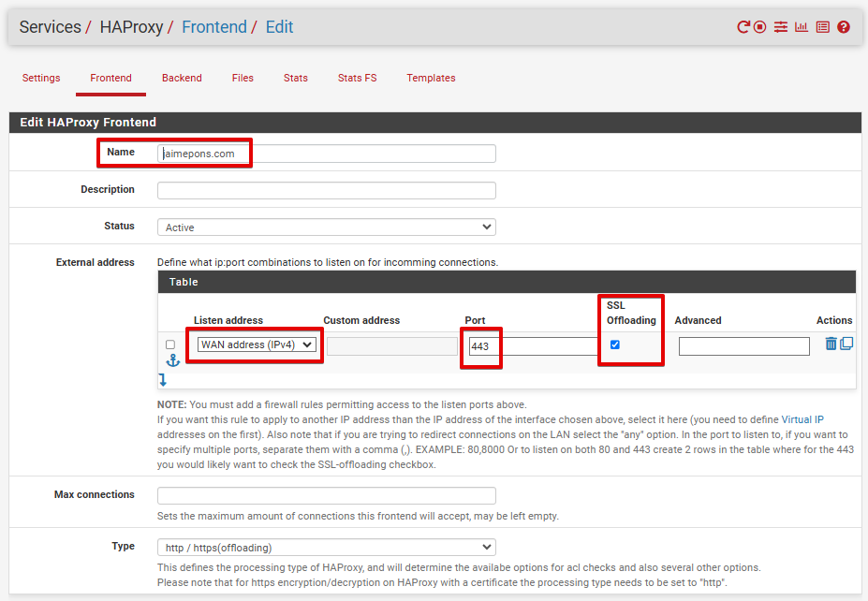Viewport: 868px width, 601px height.
Task: Open the related log entries icon
Action: pos(822,27)
